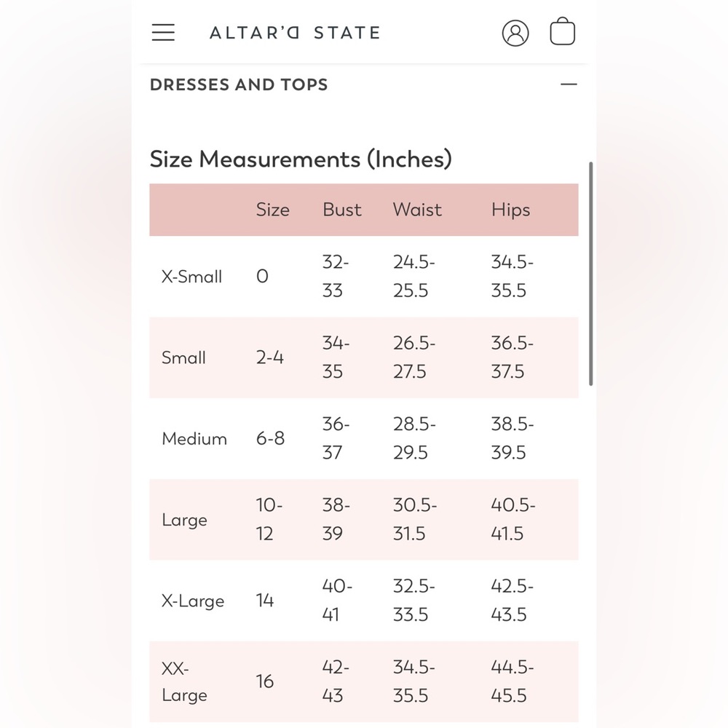This screenshot has width=728, height=728.
Task: Collapse the Dresses and Tops section
Action: [569, 84]
